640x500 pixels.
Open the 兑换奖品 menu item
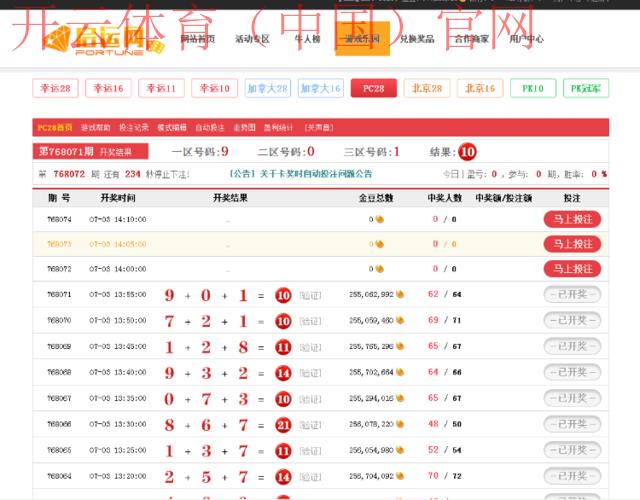(x=417, y=39)
